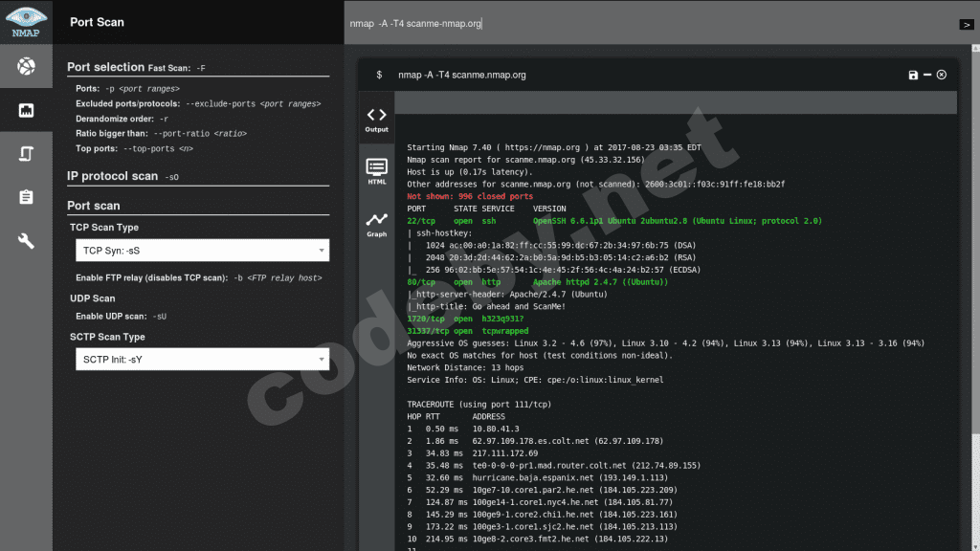Switch to HTML view
The image size is (980, 551).
[376, 171]
